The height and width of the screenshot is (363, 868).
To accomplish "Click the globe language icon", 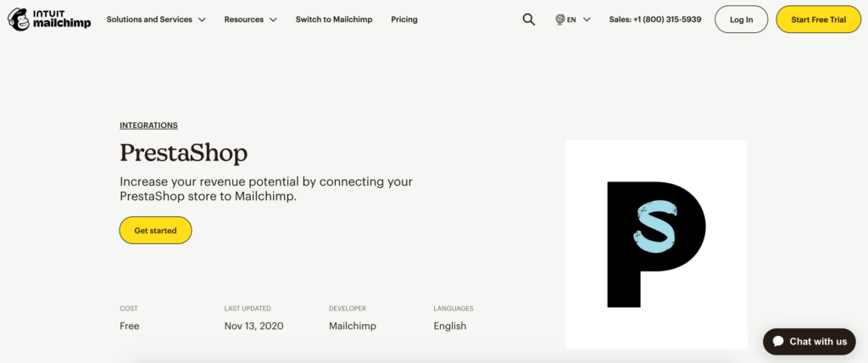I will click(x=559, y=20).
